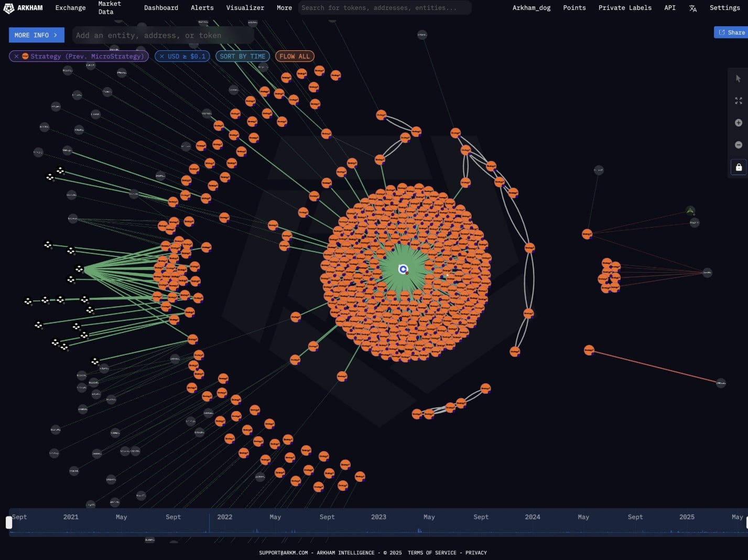
Task: Click the Share button
Action: 731,33
